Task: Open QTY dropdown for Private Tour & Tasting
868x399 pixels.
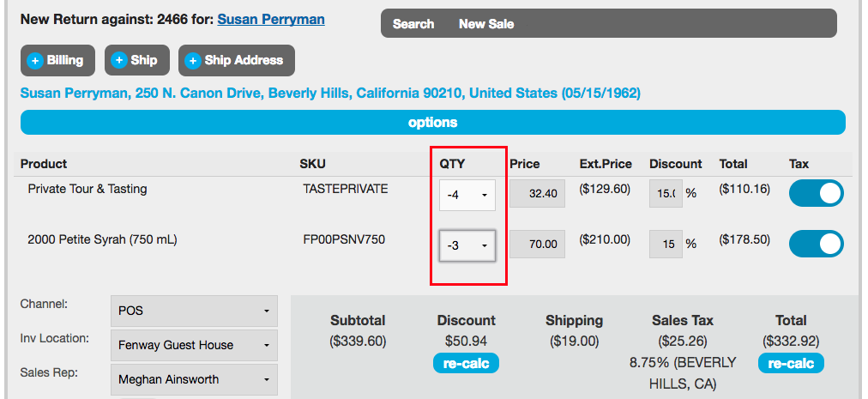Action: coord(467,195)
